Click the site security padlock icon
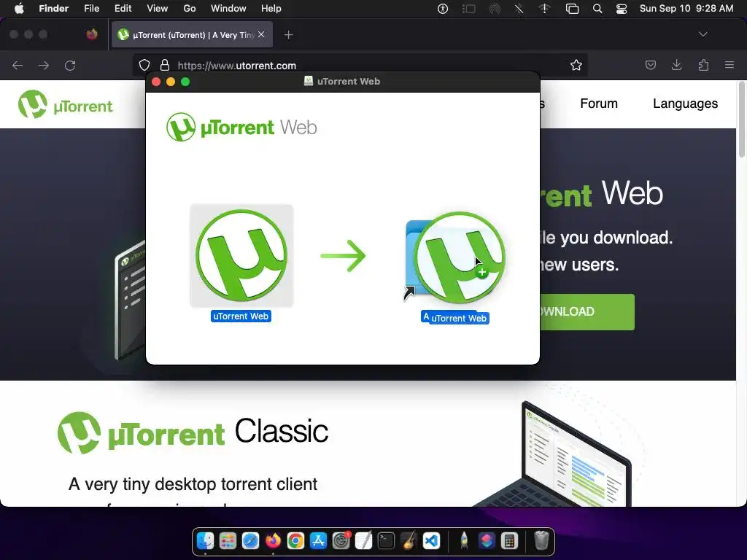747x560 pixels. [165, 65]
